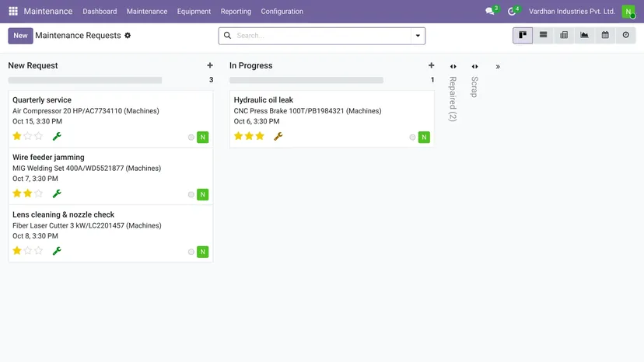Open the apps grid menu icon
Image resolution: width=644 pixels, height=362 pixels.
[x=13, y=11]
